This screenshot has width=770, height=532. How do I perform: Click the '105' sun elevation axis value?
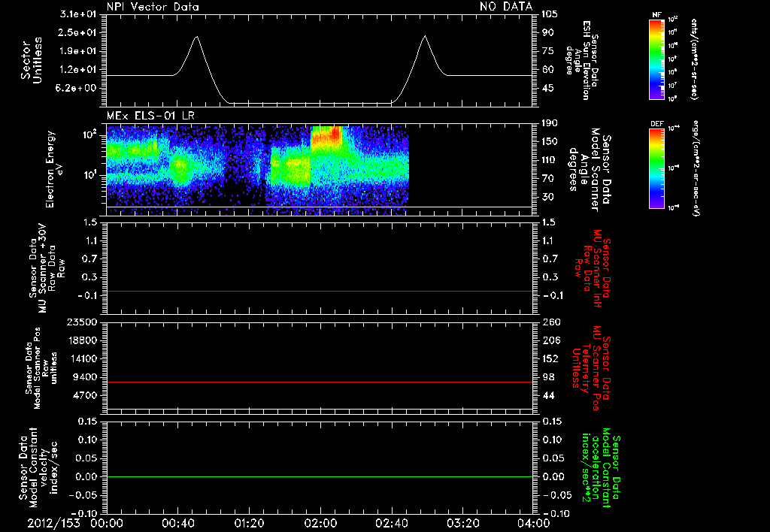pos(550,14)
